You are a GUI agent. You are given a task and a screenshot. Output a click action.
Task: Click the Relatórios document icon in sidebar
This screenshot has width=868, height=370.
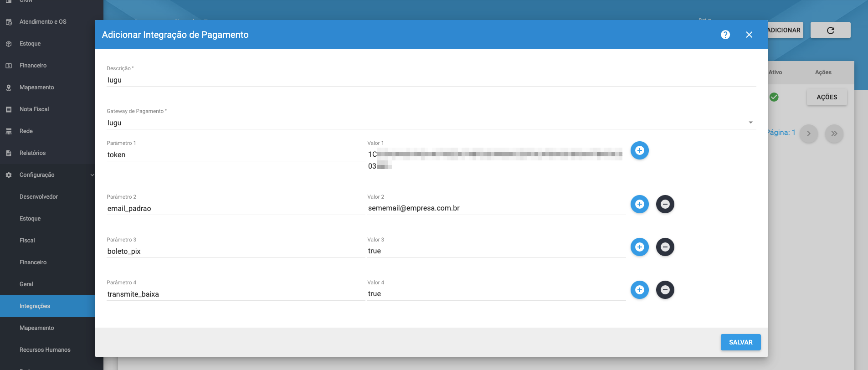point(9,153)
